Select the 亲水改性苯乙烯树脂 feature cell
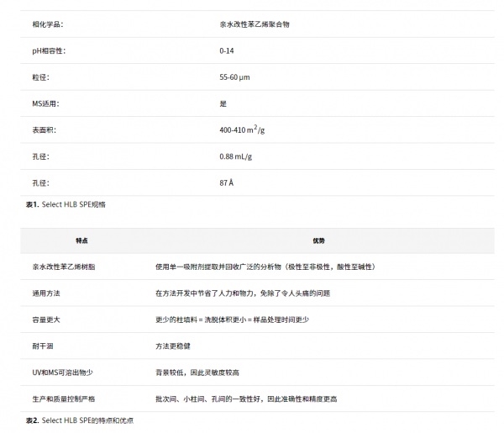 [64, 267]
